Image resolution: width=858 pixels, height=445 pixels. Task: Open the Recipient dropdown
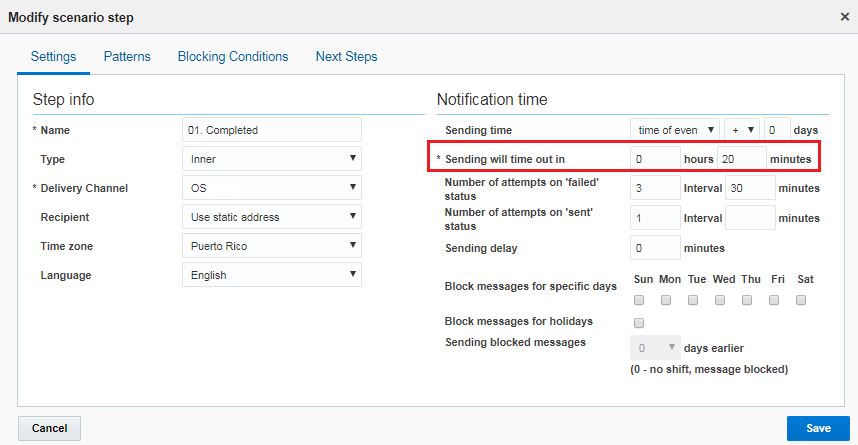[x=272, y=217]
